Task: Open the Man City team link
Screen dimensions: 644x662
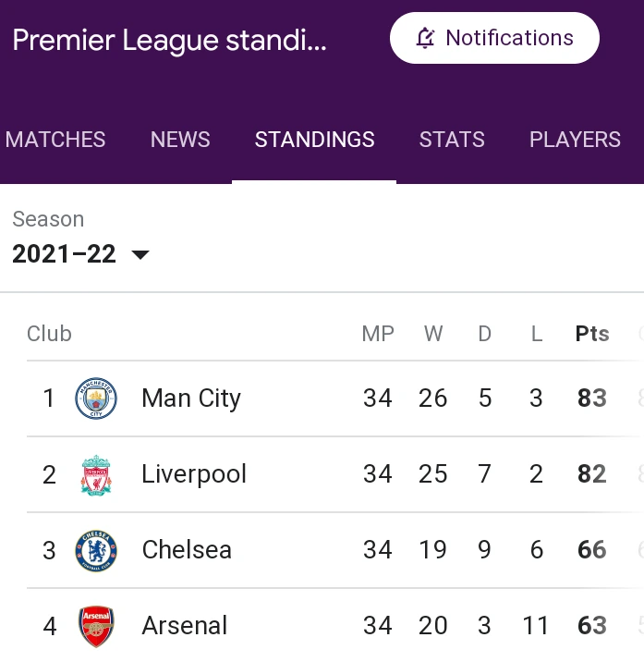Action: click(191, 398)
